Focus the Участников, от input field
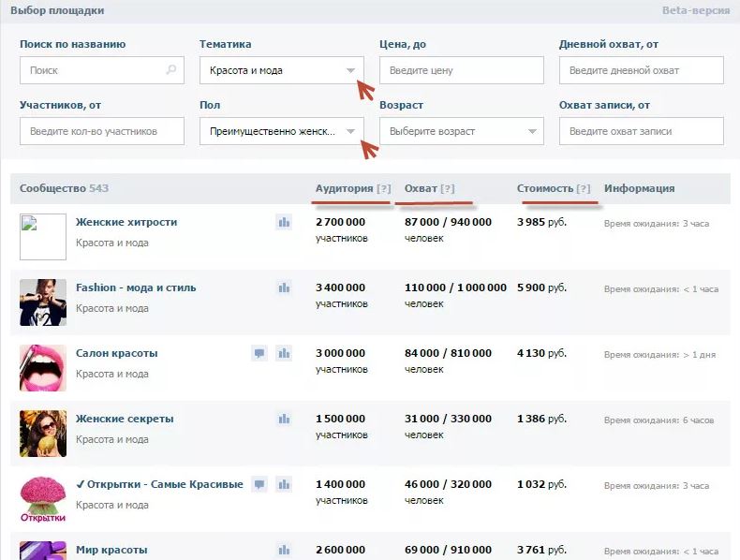740x560 pixels. click(x=102, y=131)
